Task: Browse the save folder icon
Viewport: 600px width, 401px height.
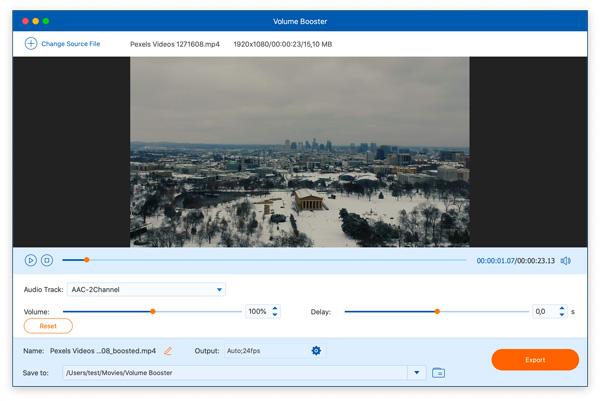Action: [438, 373]
